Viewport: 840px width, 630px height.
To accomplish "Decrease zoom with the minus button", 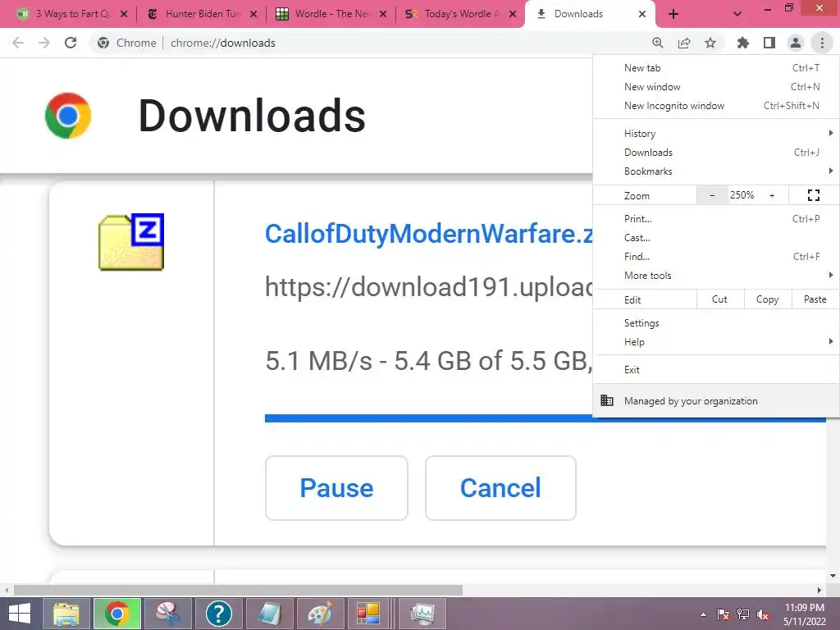I will (x=712, y=195).
